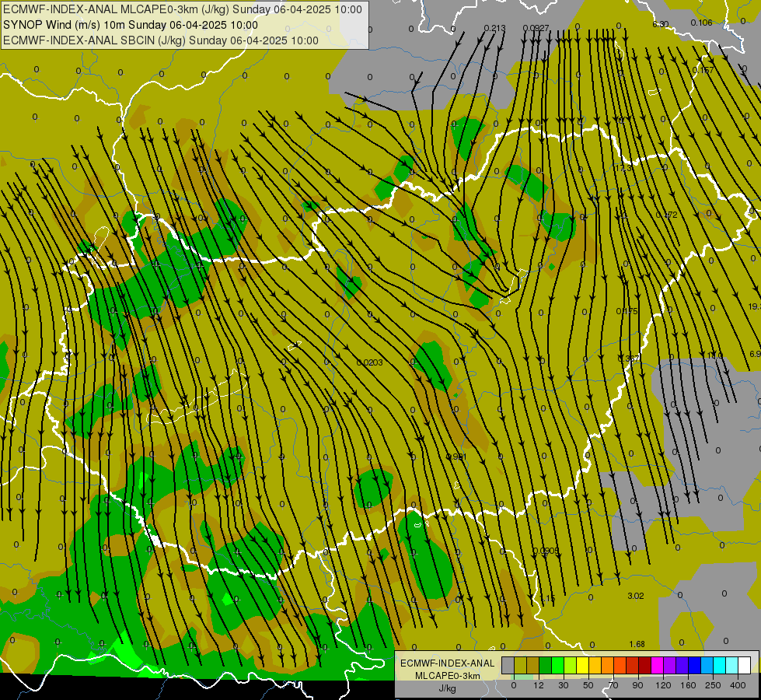Click legend scale value 160
The height and width of the screenshot is (700, 761).
point(688,685)
